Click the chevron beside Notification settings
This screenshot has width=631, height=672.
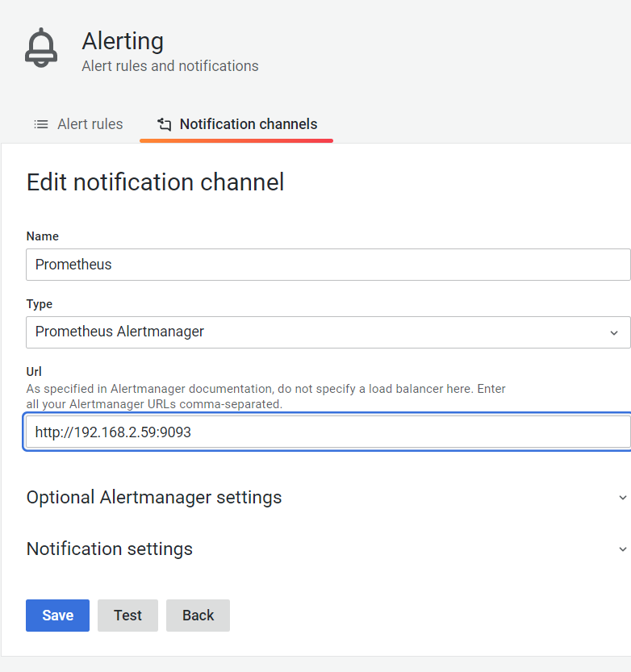[622, 549]
